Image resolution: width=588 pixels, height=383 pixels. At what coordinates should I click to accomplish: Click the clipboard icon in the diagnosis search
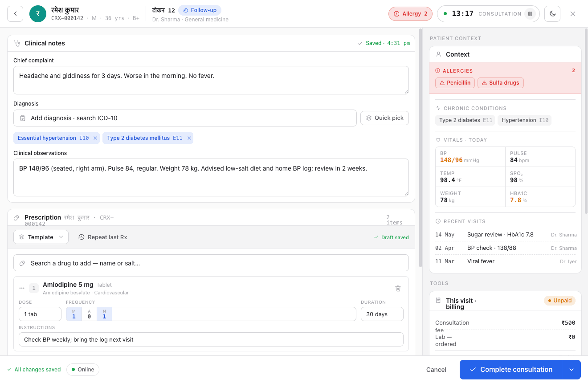point(23,118)
